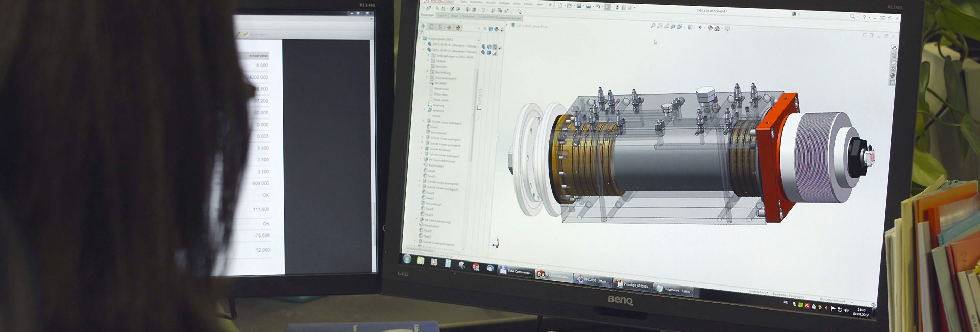Click Zoom to Area icon
Screen dimensions: 980x332
[x=659, y=26]
